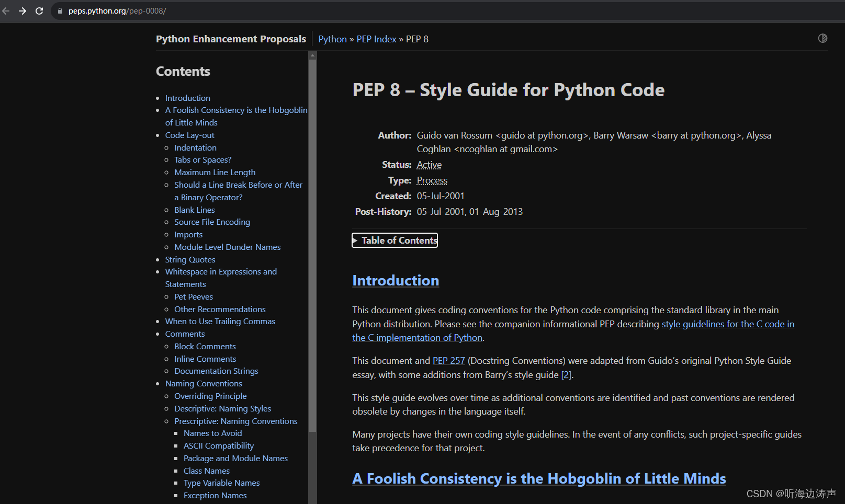The height and width of the screenshot is (504, 845).
Task: Open the Overriding Principle entry
Action: coord(210,396)
